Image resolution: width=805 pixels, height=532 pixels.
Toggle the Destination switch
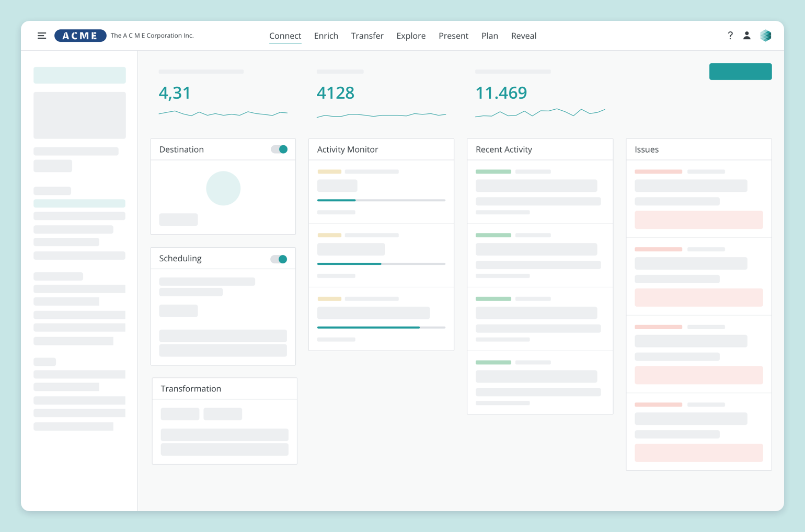point(279,149)
